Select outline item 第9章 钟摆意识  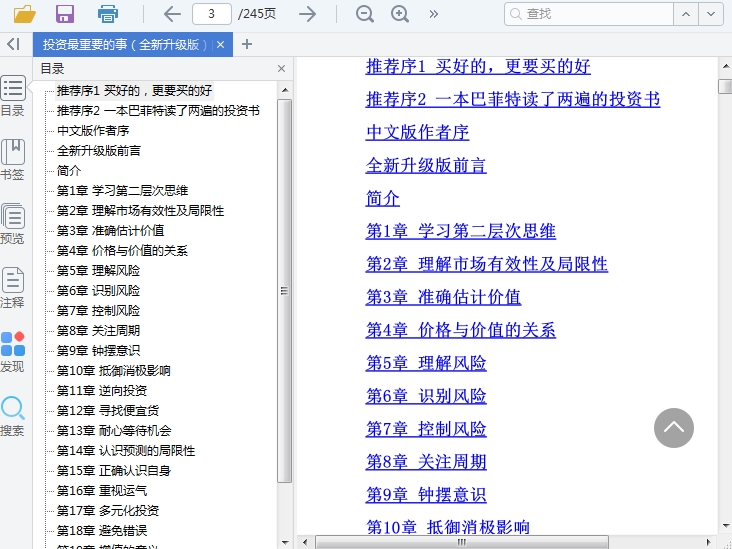point(99,351)
